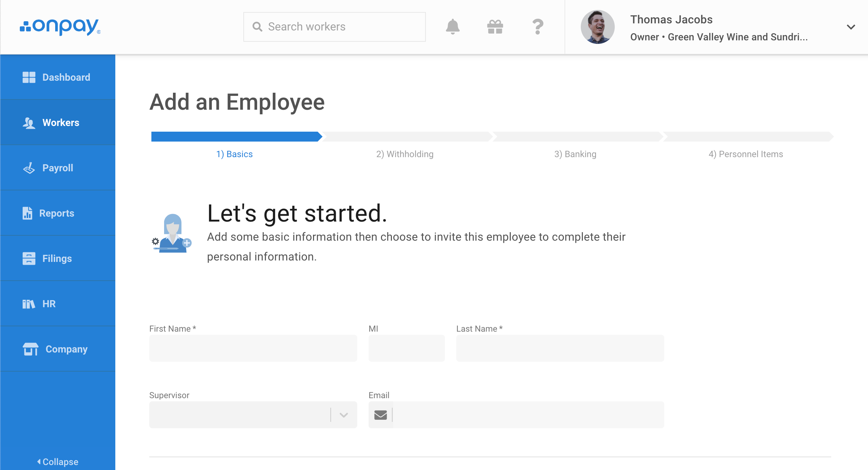868x470 pixels.
Task: Click the gift rewards icon
Action: click(x=495, y=27)
